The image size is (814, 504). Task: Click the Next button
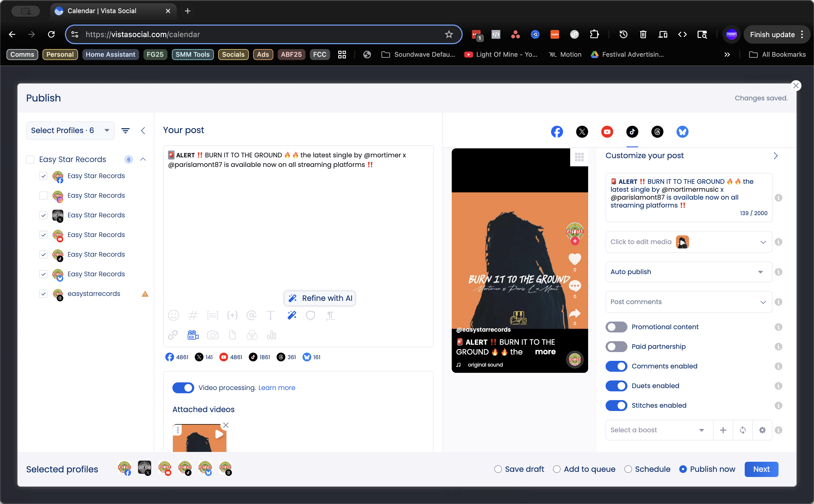point(761,469)
